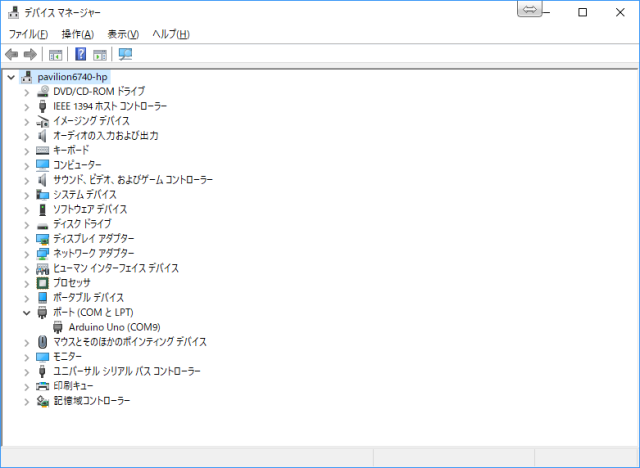
Task: Click the Back arrow toolbar icon
Action: 11,54
